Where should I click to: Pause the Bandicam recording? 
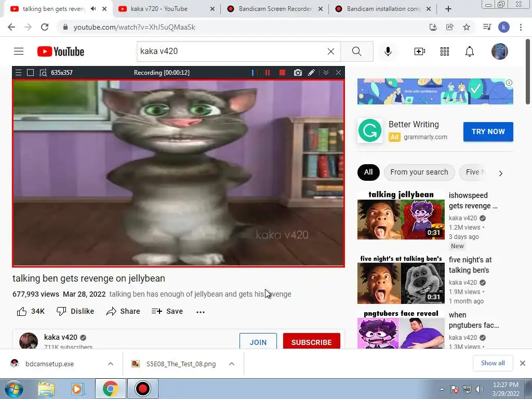click(x=268, y=73)
